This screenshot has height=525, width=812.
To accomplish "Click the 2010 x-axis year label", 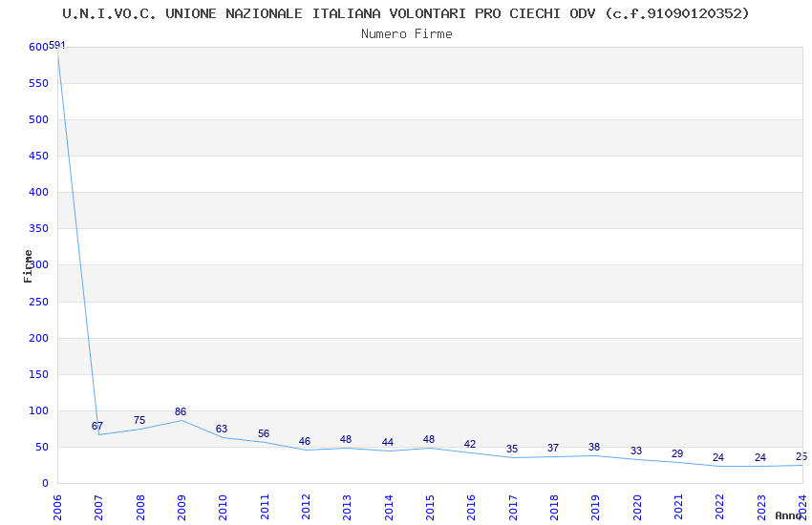I will point(223,507).
